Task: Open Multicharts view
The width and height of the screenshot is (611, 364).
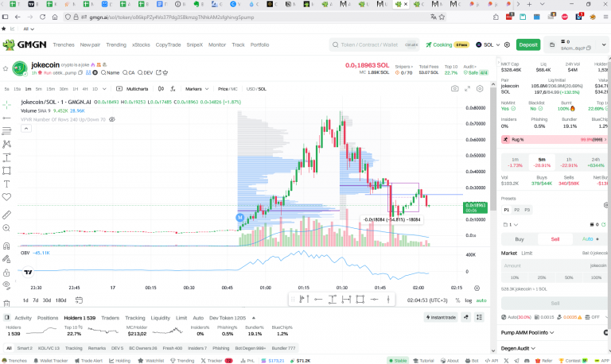Action: point(133,89)
